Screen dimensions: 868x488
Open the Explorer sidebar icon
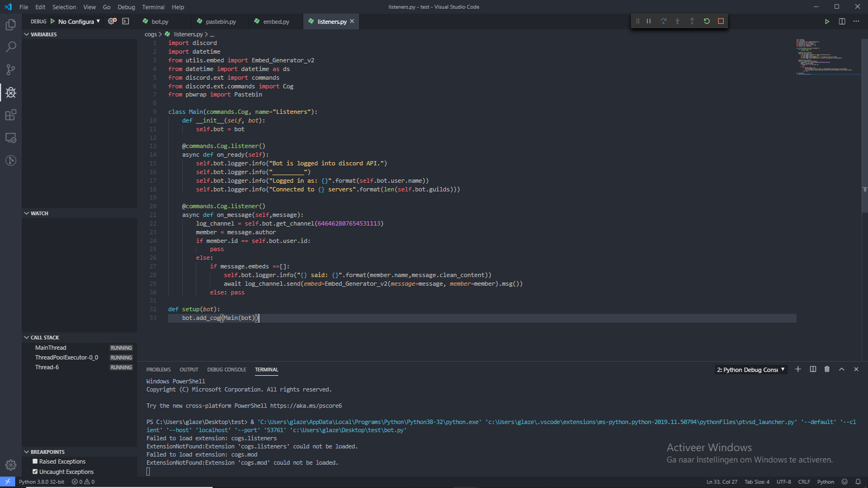[x=11, y=24]
